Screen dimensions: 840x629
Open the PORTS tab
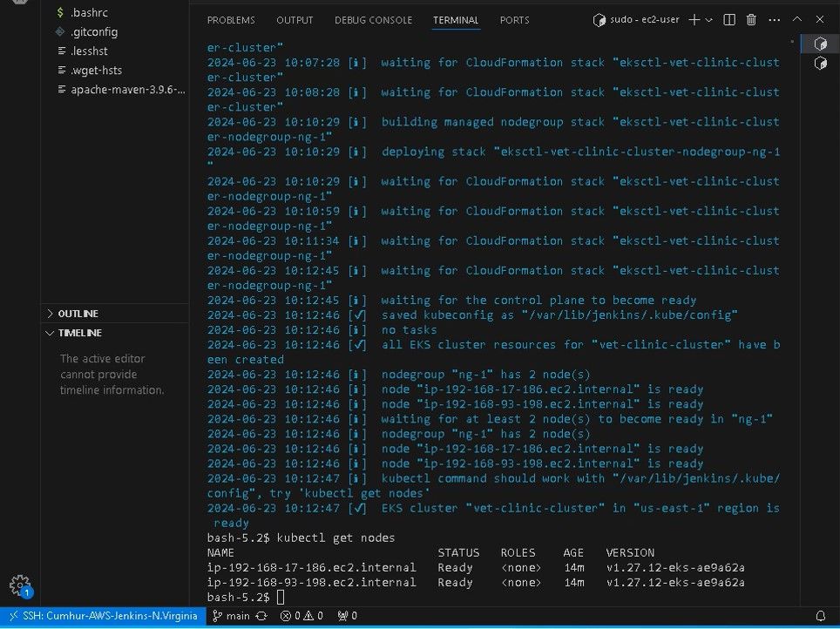tap(514, 20)
